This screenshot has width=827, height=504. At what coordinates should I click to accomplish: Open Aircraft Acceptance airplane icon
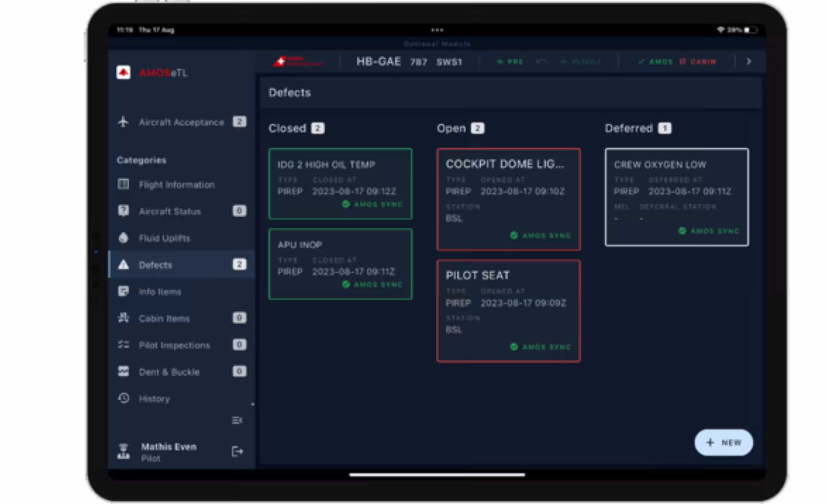coord(123,122)
